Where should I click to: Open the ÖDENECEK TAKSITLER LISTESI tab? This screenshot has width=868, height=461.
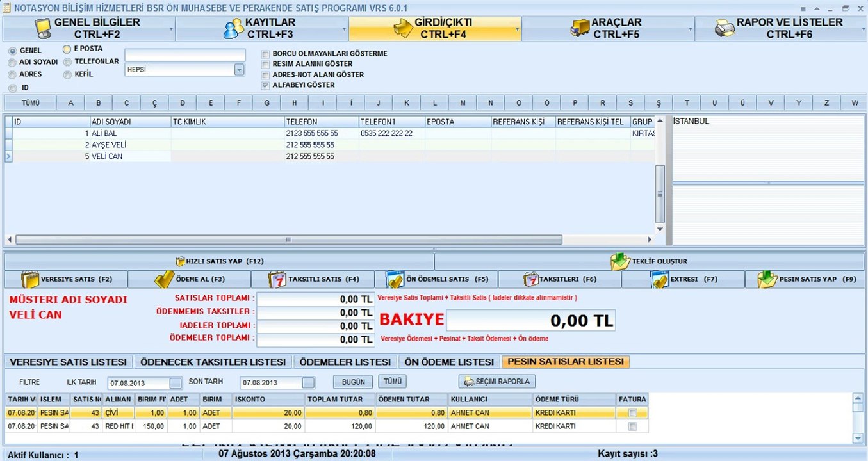(213, 362)
